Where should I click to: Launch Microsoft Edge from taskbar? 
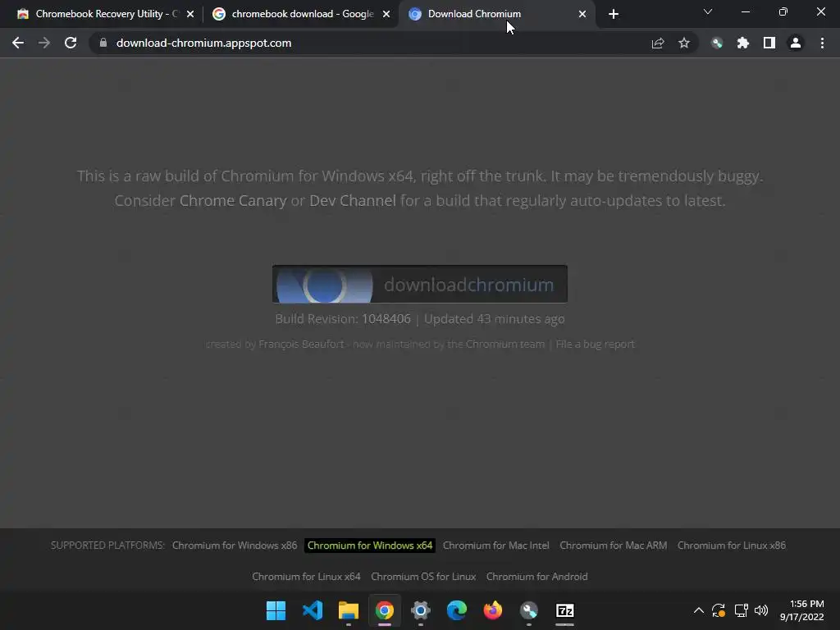click(456, 610)
